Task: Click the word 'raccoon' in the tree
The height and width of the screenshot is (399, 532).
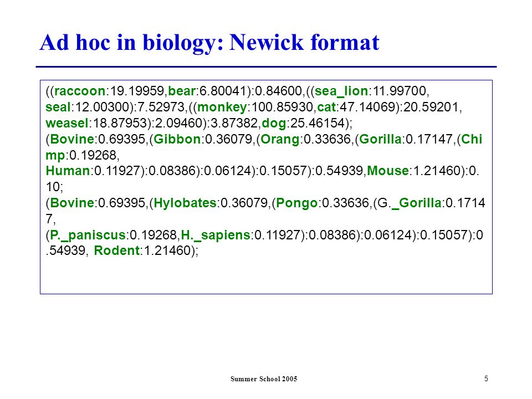Action: click(x=80, y=91)
